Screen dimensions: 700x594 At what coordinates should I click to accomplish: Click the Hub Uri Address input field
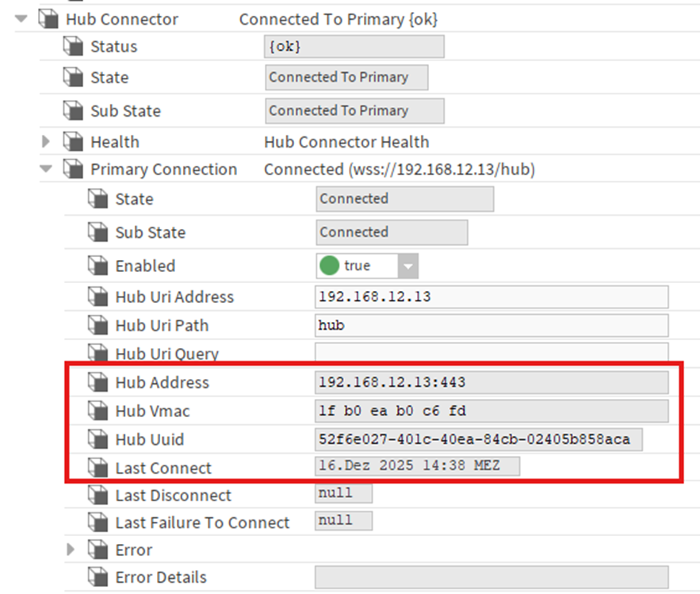pyautogui.click(x=492, y=297)
